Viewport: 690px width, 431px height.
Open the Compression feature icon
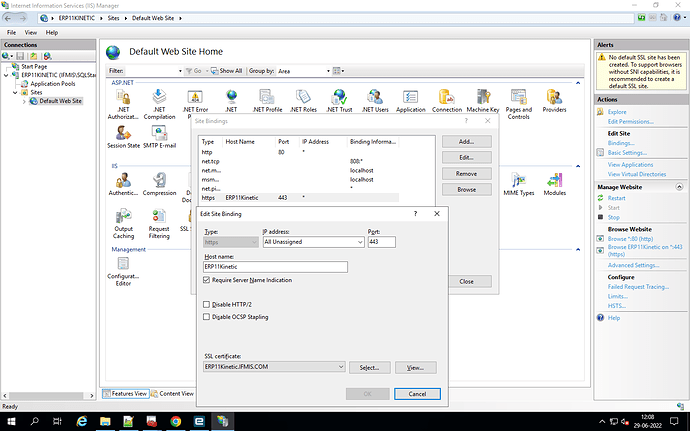[x=159, y=184]
